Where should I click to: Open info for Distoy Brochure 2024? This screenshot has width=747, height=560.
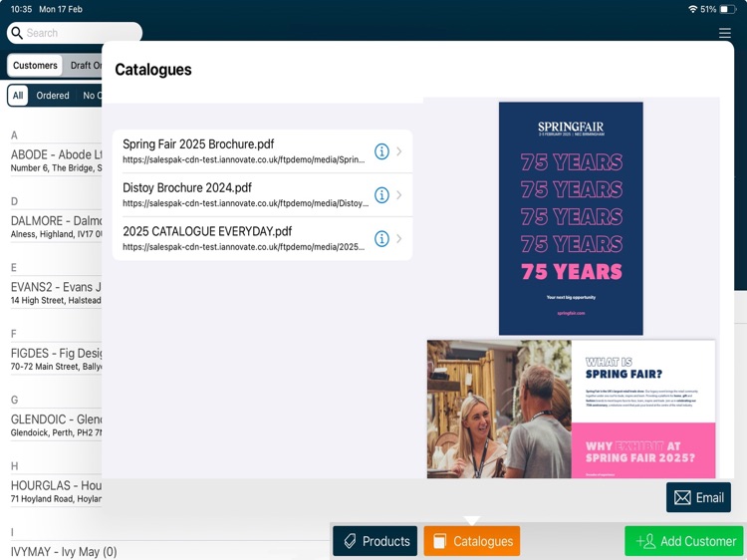(x=381, y=195)
